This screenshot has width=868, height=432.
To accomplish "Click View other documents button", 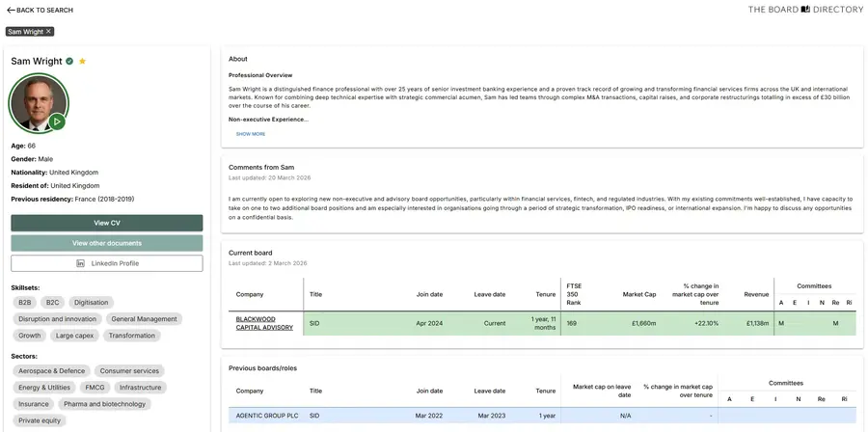I will (107, 243).
